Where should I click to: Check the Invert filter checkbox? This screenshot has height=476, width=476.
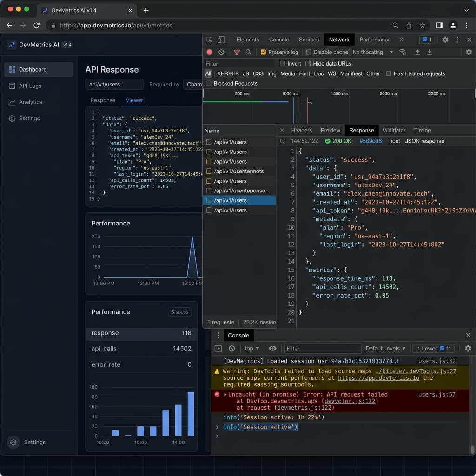pyautogui.click(x=283, y=63)
